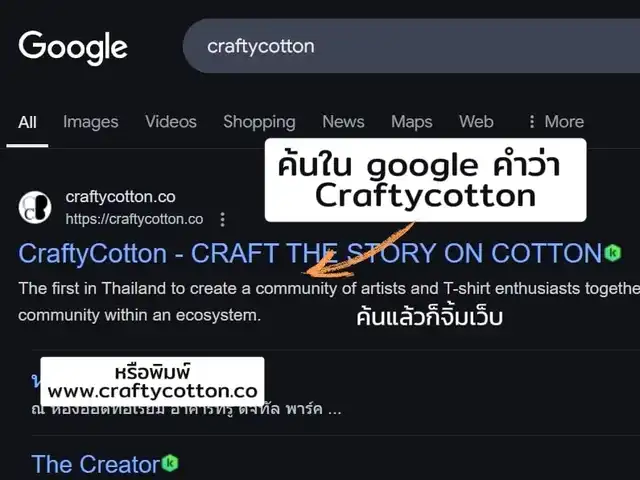
Task: Open the three-dot menu beside craftycotton.co URL
Action: 222,219
